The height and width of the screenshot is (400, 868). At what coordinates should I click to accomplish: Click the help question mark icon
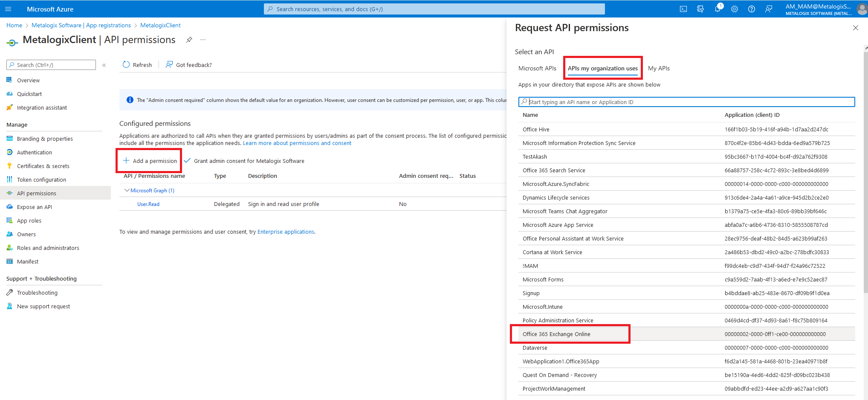752,9
